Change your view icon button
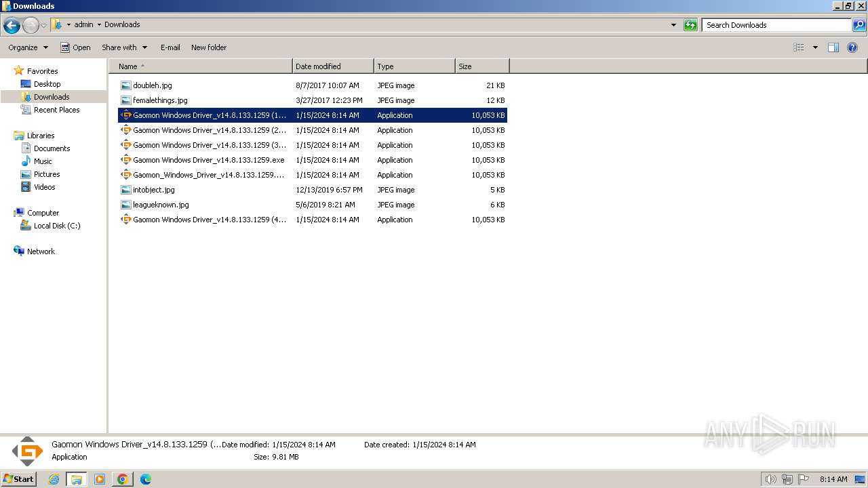868x488 pixels. (x=799, y=47)
